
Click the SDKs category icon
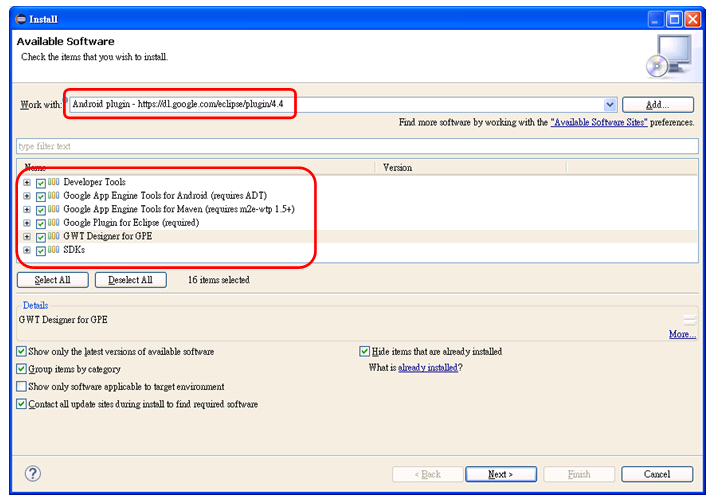click(53, 249)
